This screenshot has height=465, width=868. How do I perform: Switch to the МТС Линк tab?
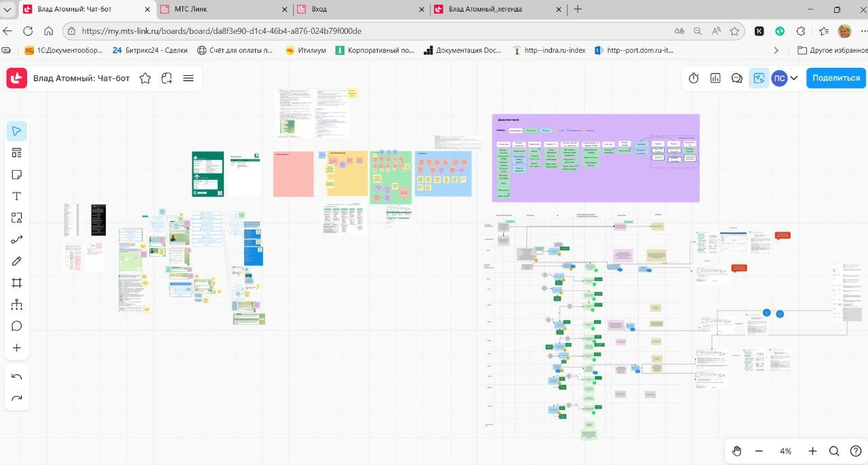coord(224,9)
